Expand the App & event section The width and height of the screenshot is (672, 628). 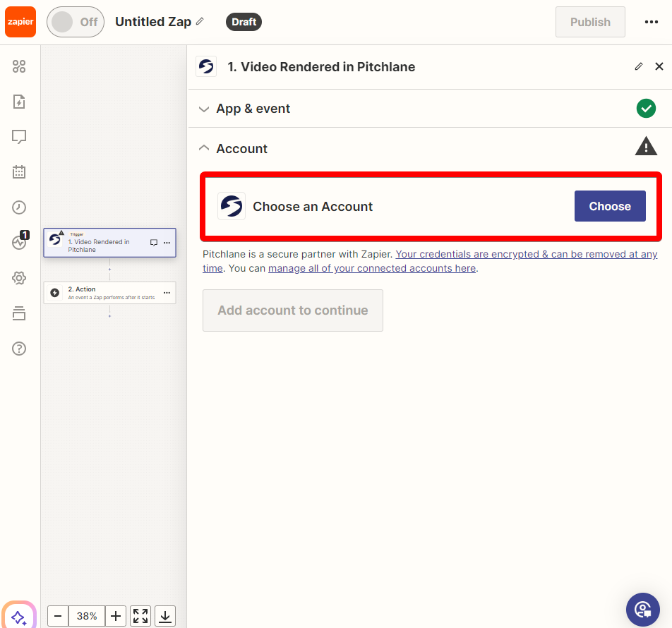pyautogui.click(x=431, y=109)
